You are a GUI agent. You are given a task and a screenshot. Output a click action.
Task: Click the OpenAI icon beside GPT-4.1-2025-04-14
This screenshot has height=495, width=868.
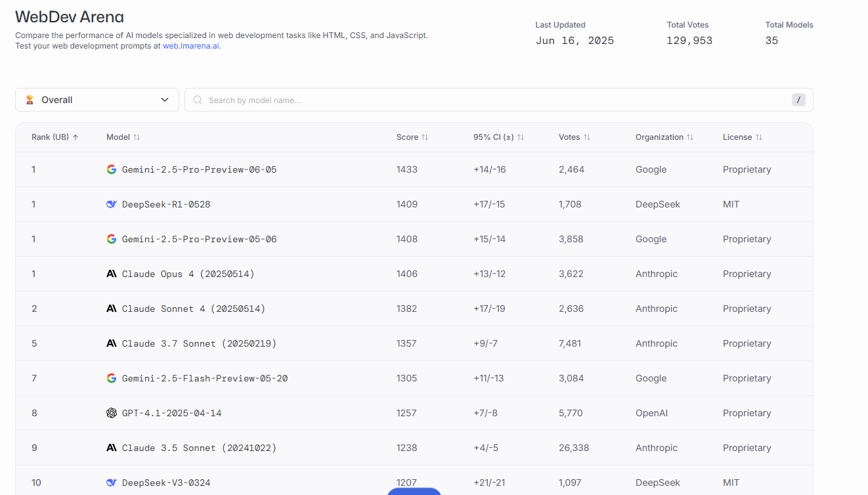click(x=112, y=413)
